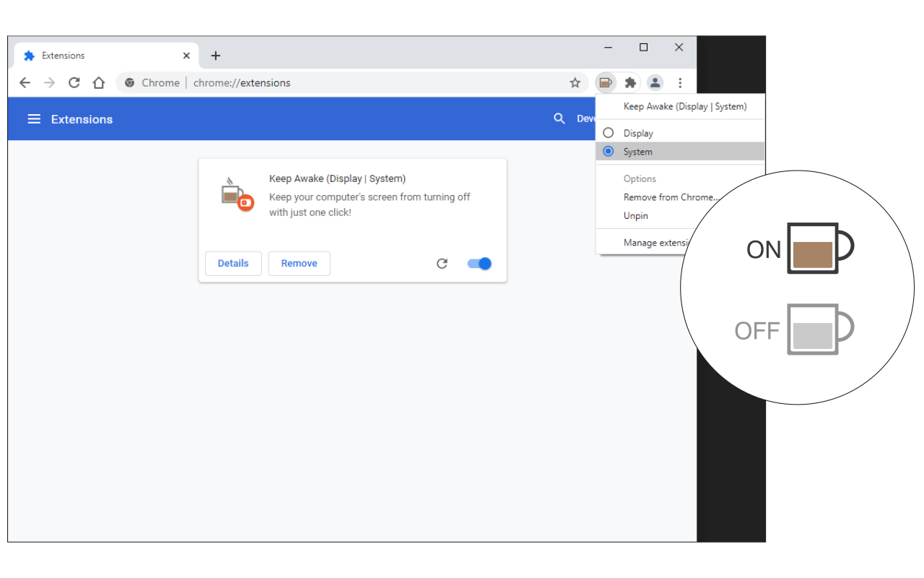The width and height of the screenshot is (924, 578).
Task: Click the extensions search magnifier icon
Action: click(x=559, y=119)
